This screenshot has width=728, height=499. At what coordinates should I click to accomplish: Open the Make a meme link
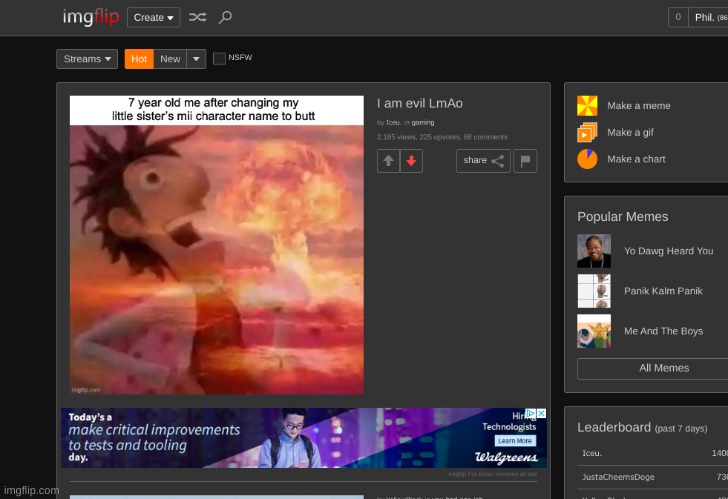coord(639,106)
